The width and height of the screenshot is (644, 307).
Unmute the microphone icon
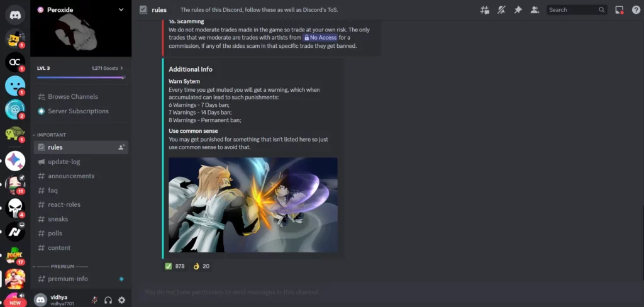(94, 300)
